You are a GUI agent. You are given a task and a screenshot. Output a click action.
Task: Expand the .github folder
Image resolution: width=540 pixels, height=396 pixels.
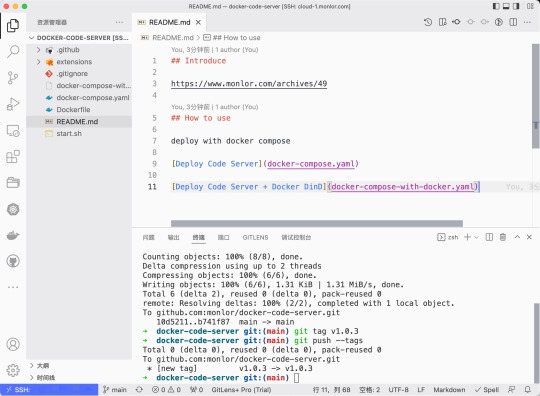[39, 50]
